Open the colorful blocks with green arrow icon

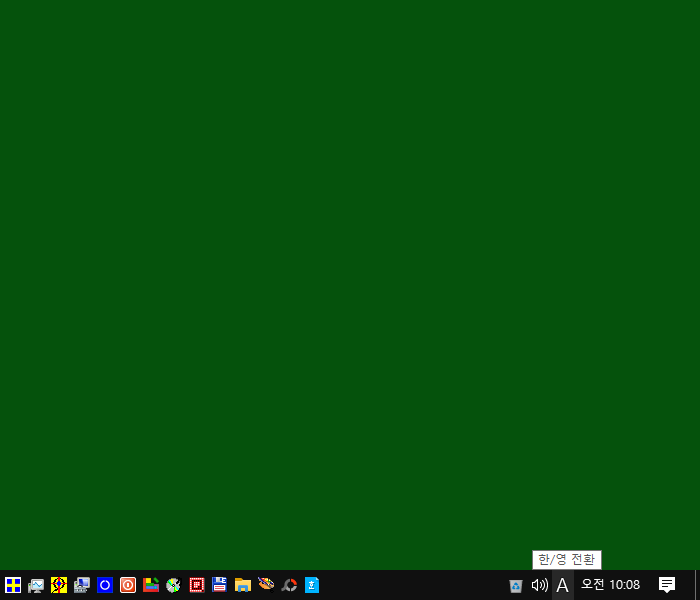click(x=151, y=585)
